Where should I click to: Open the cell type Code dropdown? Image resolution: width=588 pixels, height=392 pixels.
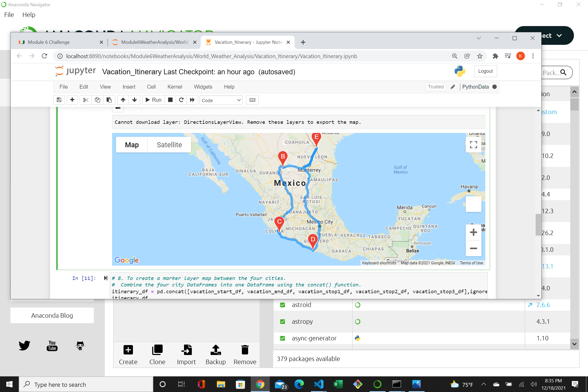coord(221,100)
